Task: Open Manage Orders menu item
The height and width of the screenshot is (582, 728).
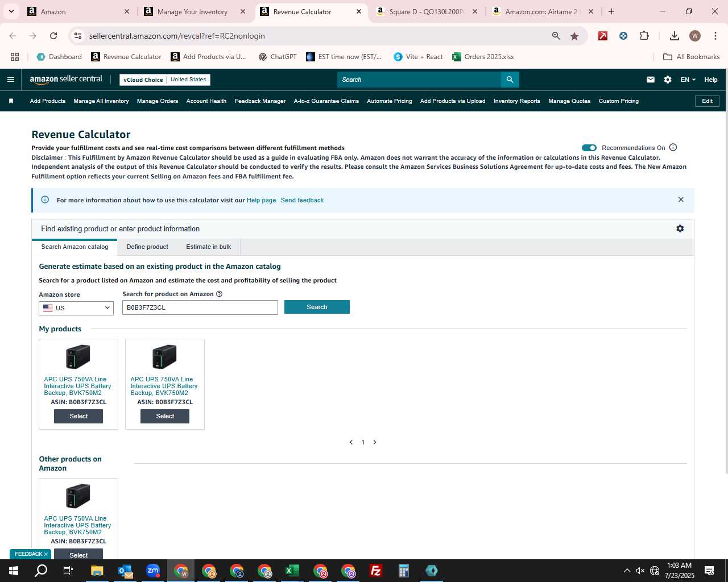Action: pos(158,101)
